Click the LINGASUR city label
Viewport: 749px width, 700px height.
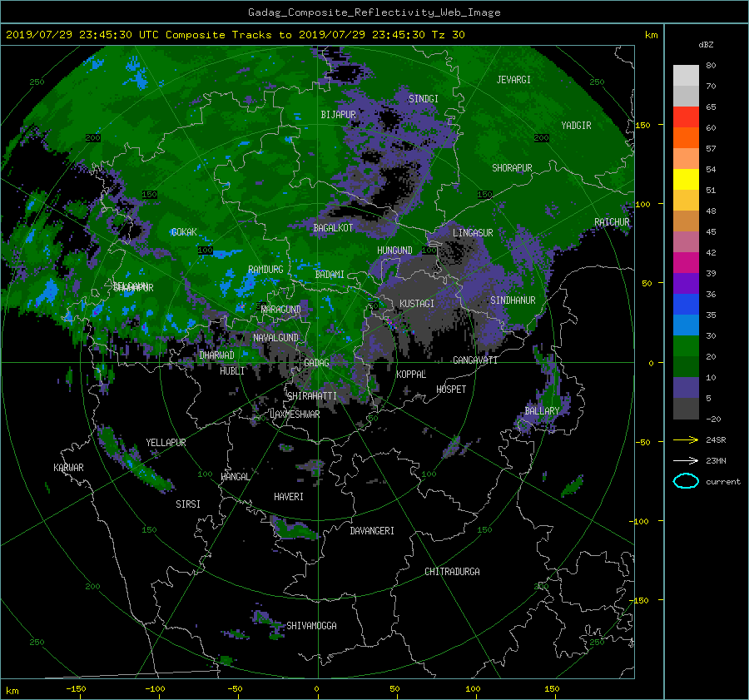473,233
